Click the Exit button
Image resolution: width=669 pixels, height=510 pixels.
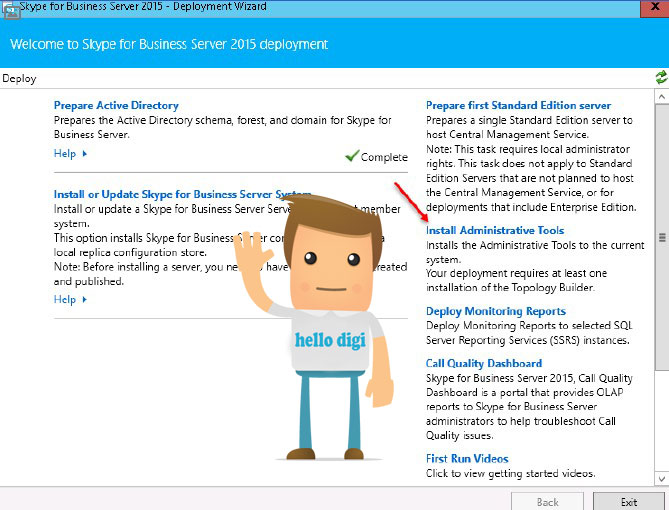pos(628,502)
